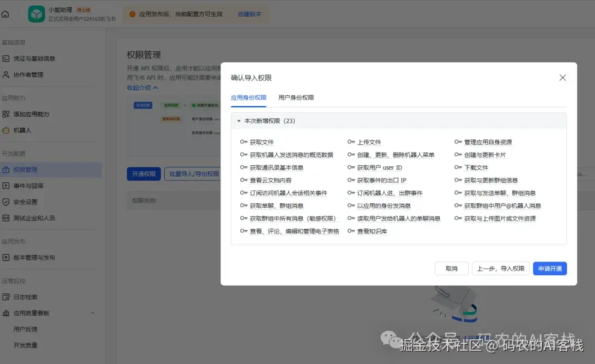Collapse the 应用质量看板 chevron
Screen dimensions: 595x364
(x=93, y=313)
